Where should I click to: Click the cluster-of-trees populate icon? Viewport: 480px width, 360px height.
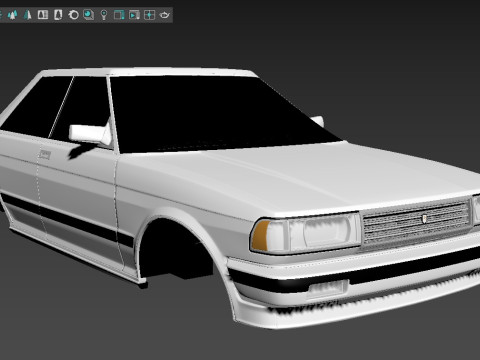pos(13,15)
